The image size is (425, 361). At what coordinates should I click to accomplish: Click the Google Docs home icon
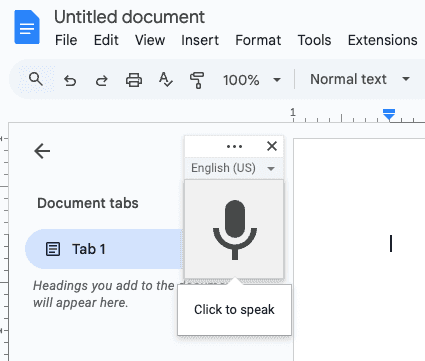27,27
